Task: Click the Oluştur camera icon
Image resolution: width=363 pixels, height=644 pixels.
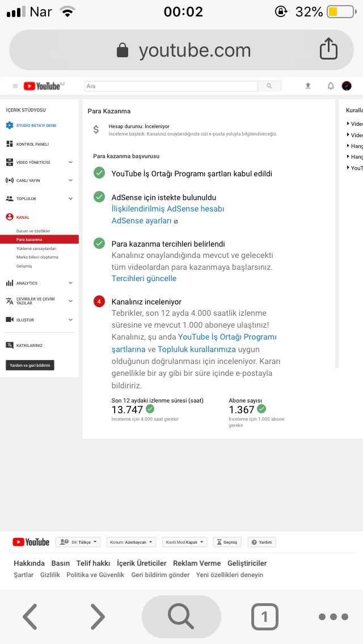Action: coord(10,320)
